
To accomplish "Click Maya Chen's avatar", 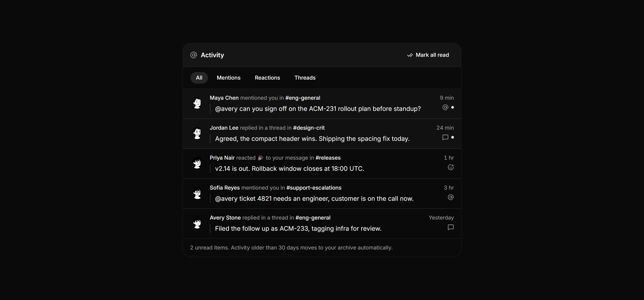I will click(197, 103).
